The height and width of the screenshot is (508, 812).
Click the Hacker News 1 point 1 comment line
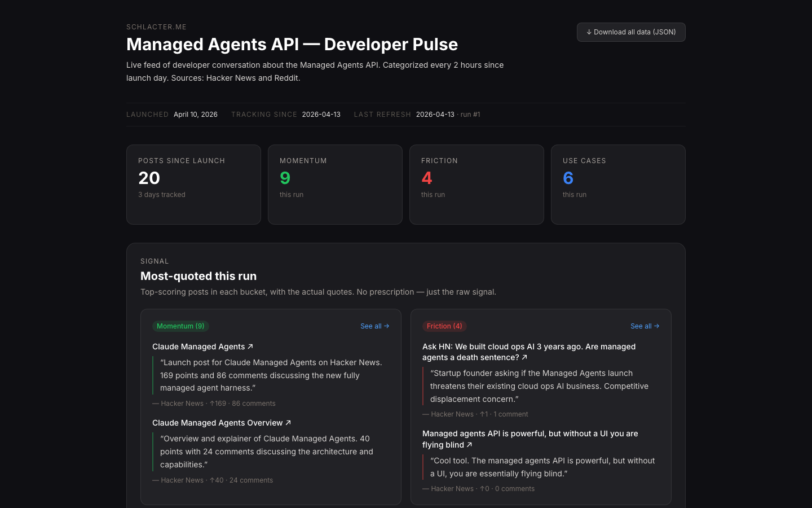point(475,414)
